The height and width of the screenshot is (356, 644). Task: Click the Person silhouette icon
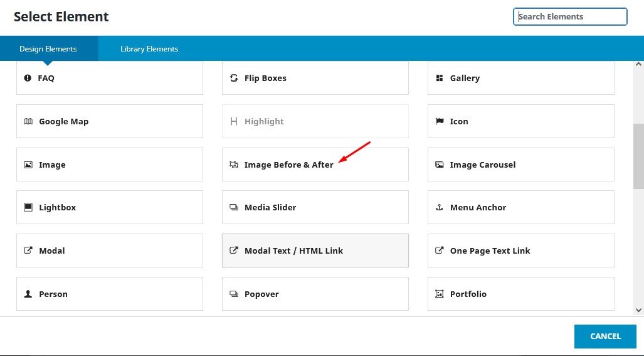click(28, 294)
